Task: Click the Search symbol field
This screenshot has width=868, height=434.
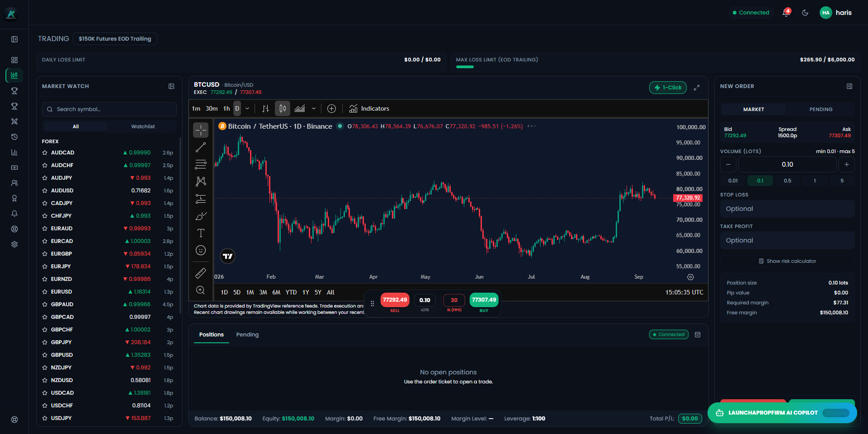Action: (x=109, y=109)
